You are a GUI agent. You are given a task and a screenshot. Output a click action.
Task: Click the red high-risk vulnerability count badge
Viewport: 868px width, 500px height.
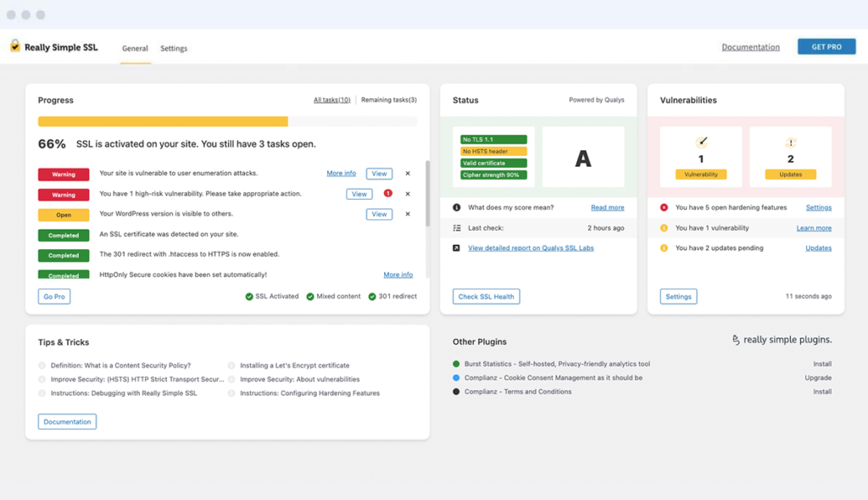pos(387,193)
